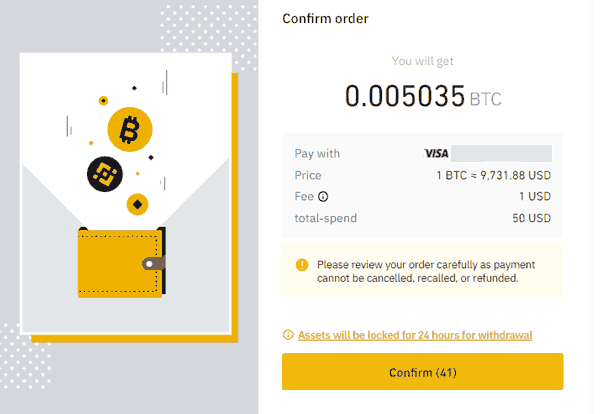This screenshot has width=600, height=414.
Task: Click the black Binance coin illustration
Action: (x=105, y=174)
